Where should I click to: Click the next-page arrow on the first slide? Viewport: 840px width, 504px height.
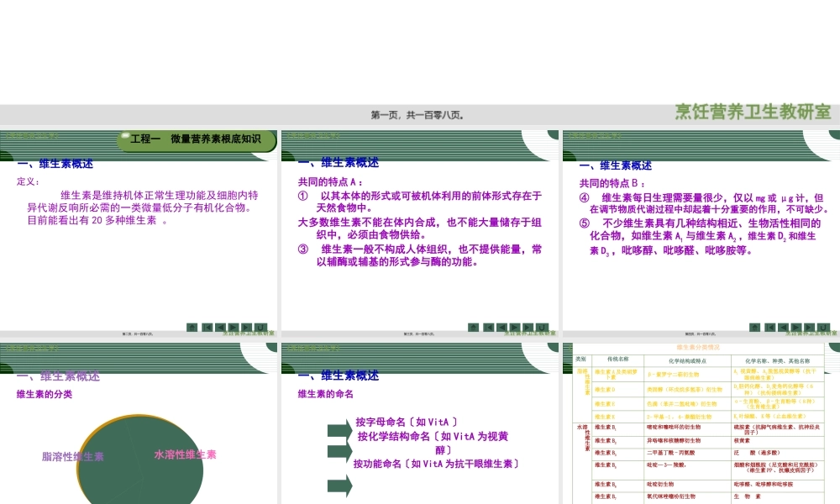233,327
